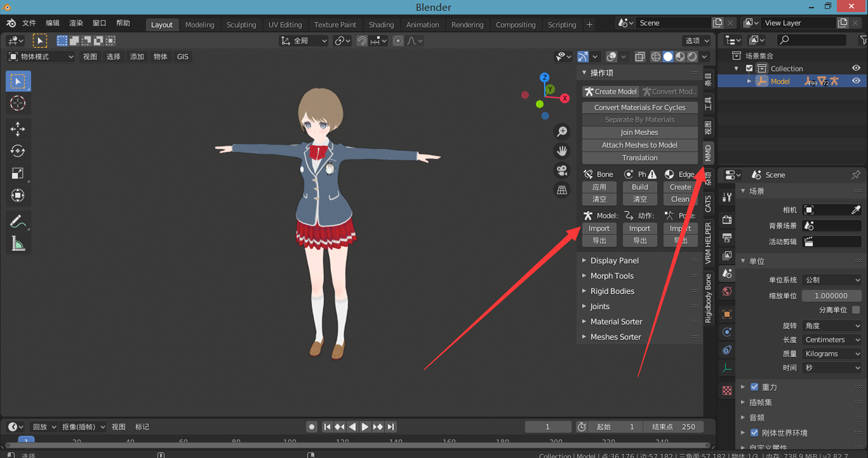Disable the 重力 gravity checkbox
The height and width of the screenshot is (458, 868).
coord(754,387)
